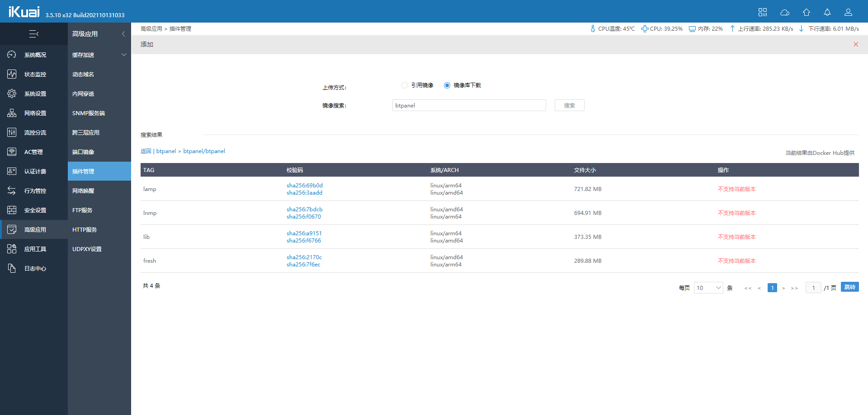Viewport: 868px width, 415px height.
Task: Click 不支持当前版本 in lamp row
Action: [x=736, y=189]
